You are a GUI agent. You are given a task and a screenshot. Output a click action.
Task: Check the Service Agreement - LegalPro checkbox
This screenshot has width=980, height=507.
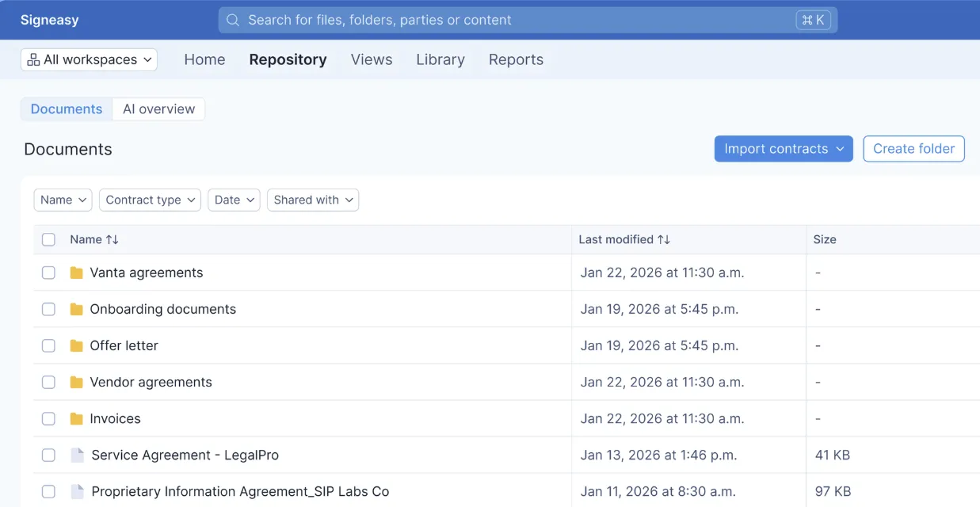tap(48, 455)
